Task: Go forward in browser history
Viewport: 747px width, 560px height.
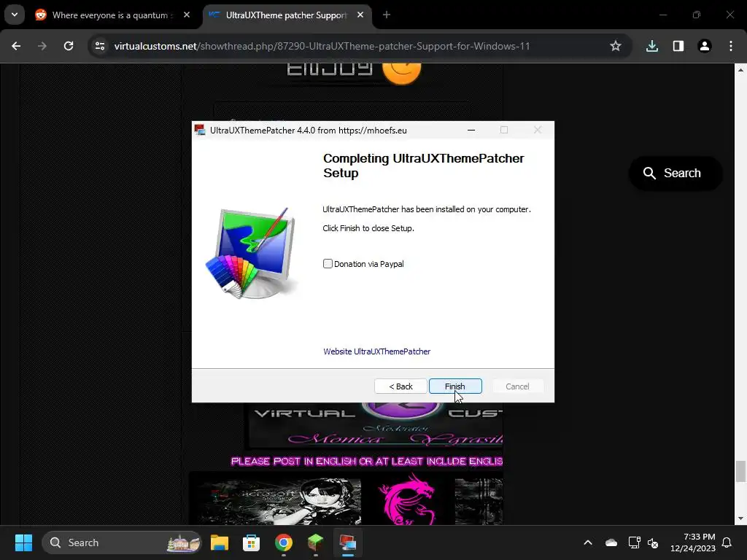Action: (42, 46)
